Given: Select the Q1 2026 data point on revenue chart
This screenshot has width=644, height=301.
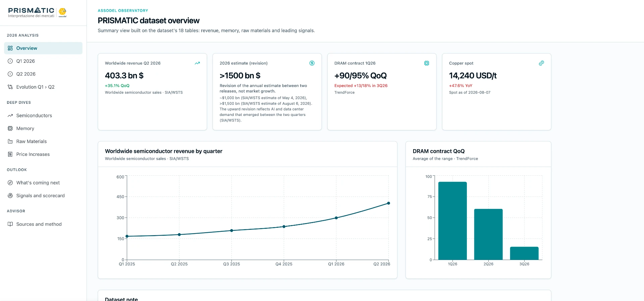Looking at the screenshot, I should click(x=336, y=218).
